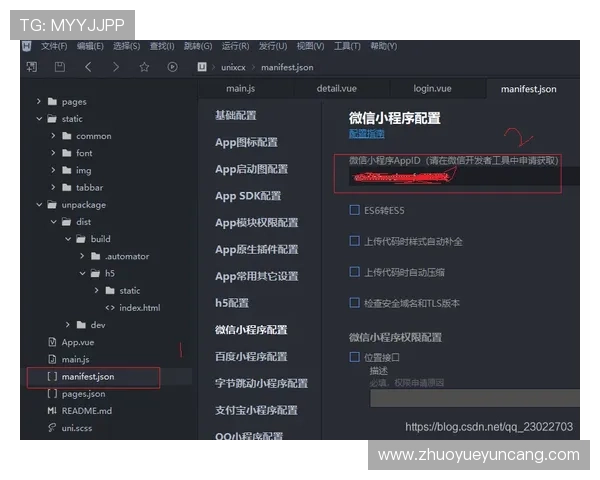Expand the common folder chevron
This screenshot has height=480, width=600.
[x=53, y=136]
